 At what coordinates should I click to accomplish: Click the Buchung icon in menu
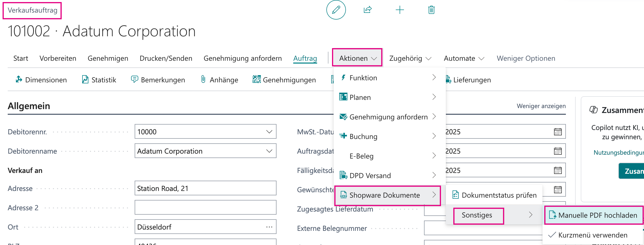pyautogui.click(x=343, y=136)
